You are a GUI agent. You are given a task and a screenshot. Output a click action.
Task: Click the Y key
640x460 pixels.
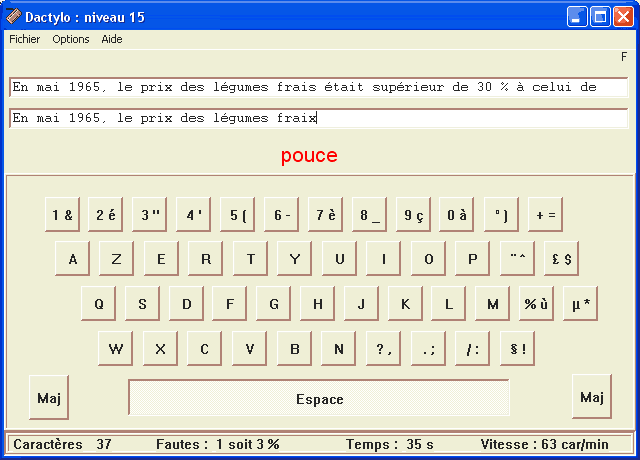pyautogui.click(x=295, y=259)
